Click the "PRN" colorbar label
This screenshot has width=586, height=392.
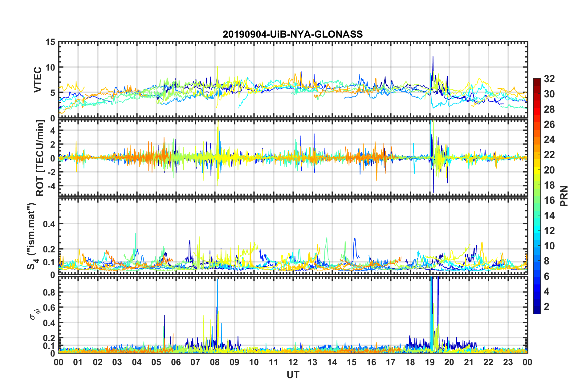(x=564, y=196)
